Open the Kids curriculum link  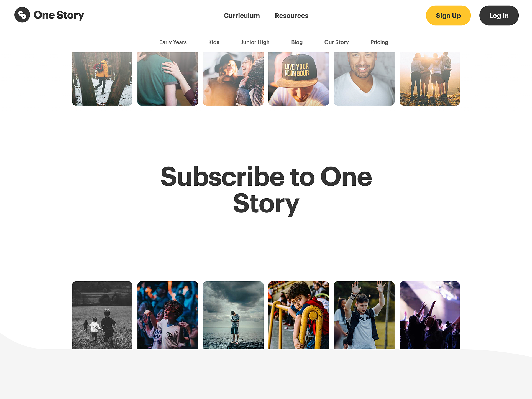click(214, 42)
